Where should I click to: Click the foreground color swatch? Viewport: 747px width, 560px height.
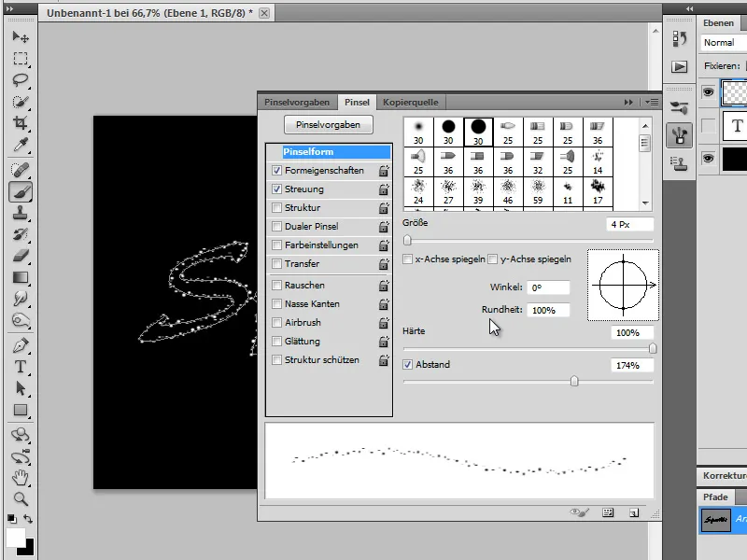point(15,539)
